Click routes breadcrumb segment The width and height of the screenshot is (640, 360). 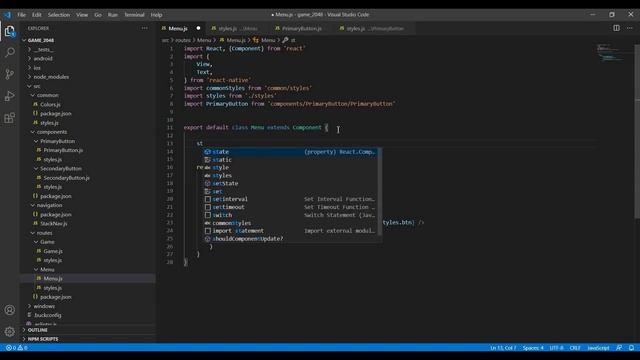coord(183,40)
